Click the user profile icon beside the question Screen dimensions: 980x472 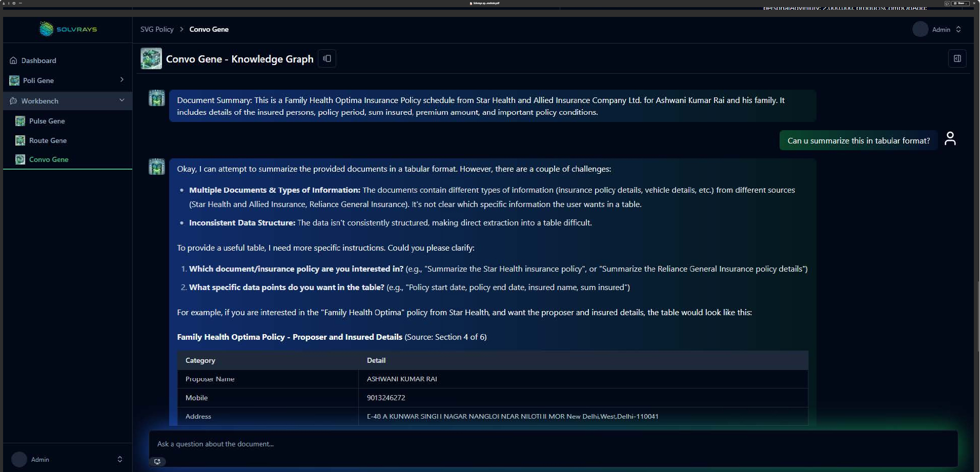click(x=950, y=139)
